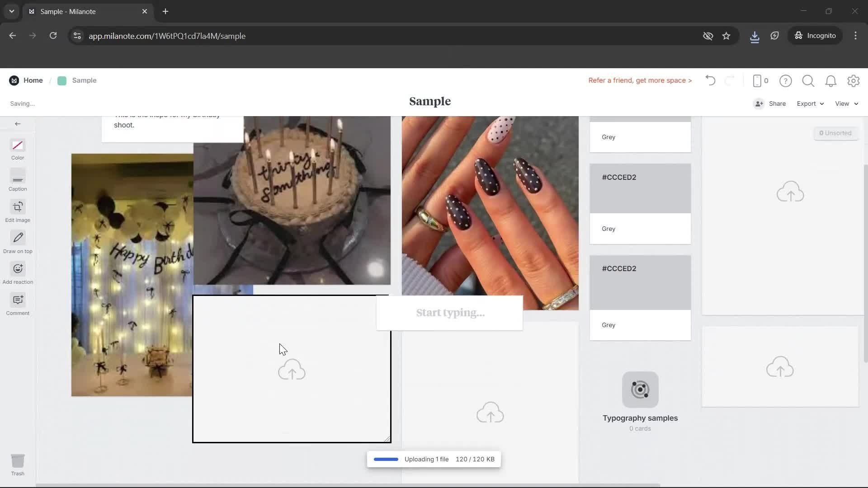Open the browser tab search dropdown
868x488 pixels.
point(11,11)
